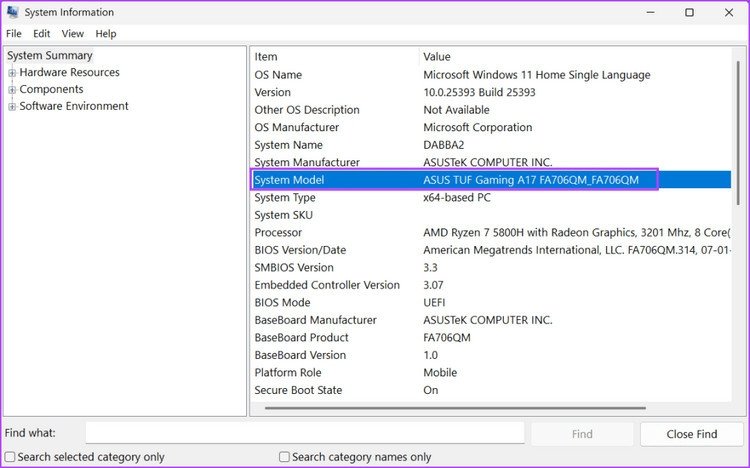Enable Search selected category only checkbox

pos(10,457)
